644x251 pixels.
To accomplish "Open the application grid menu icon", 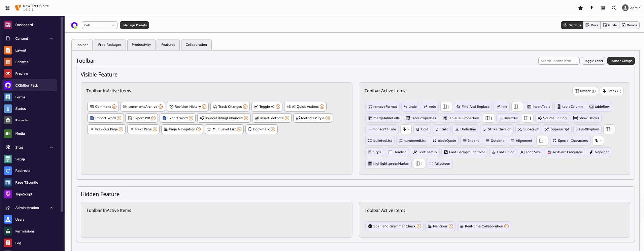I will pos(7,8).
